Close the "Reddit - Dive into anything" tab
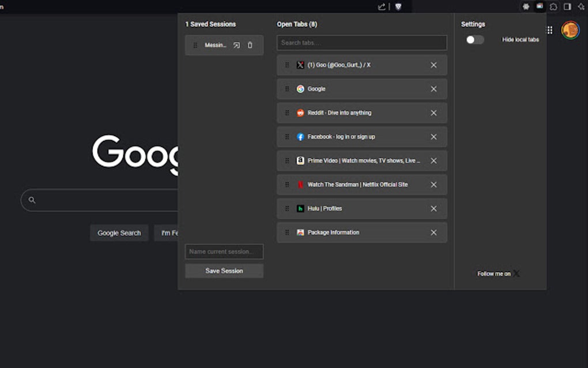Screen dimensions: 588x368 pyautogui.click(x=434, y=112)
